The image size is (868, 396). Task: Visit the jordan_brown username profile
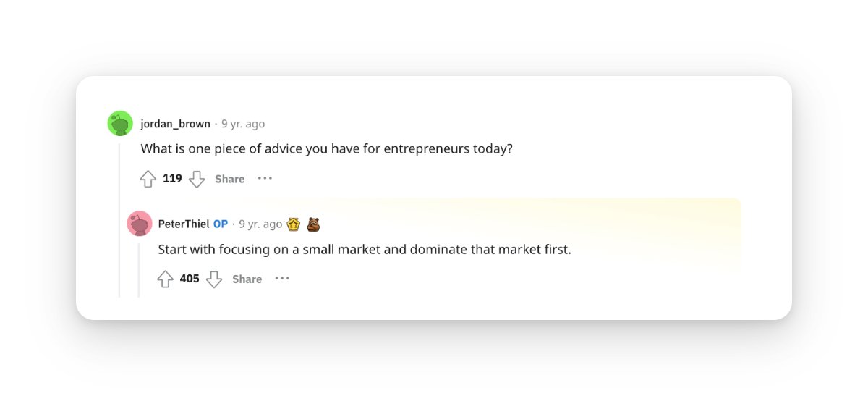[176, 124]
